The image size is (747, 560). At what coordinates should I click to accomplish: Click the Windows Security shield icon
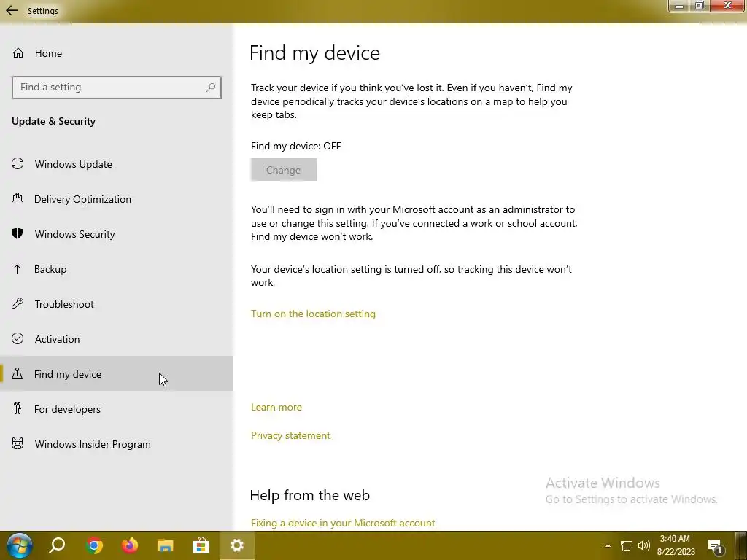click(x=18, y=233)
